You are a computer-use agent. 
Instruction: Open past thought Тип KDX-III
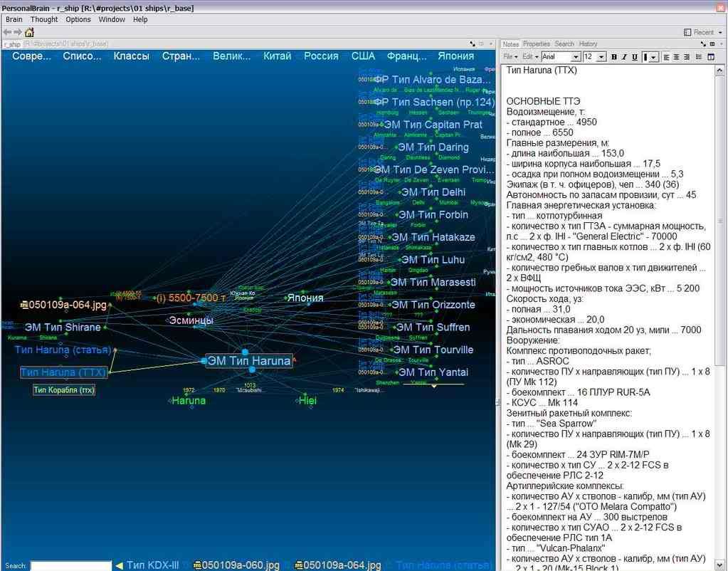coord(152,565)
